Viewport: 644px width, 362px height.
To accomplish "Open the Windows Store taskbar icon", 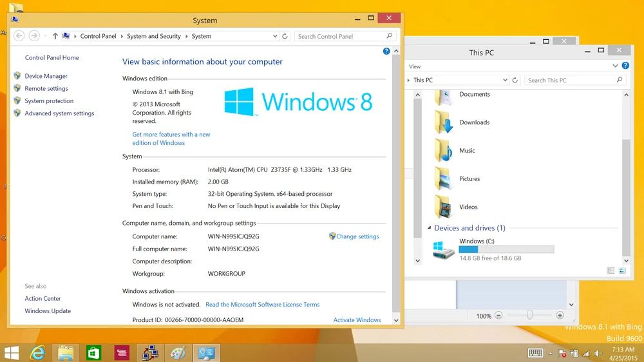I will point(94,352).
